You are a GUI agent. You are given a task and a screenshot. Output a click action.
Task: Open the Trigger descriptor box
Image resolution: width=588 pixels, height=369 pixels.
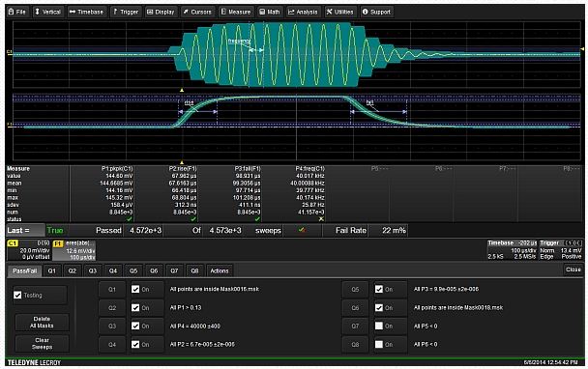(561, 250)
